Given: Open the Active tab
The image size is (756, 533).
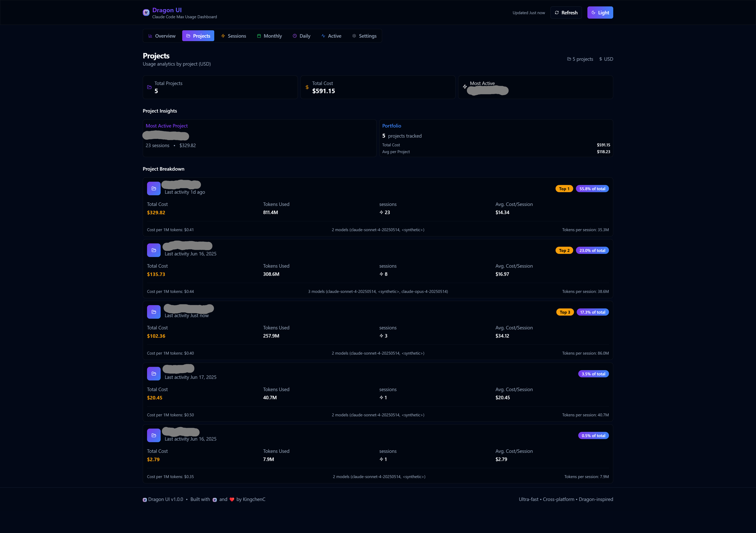Looking at the screenshot, I should [331, 36].
